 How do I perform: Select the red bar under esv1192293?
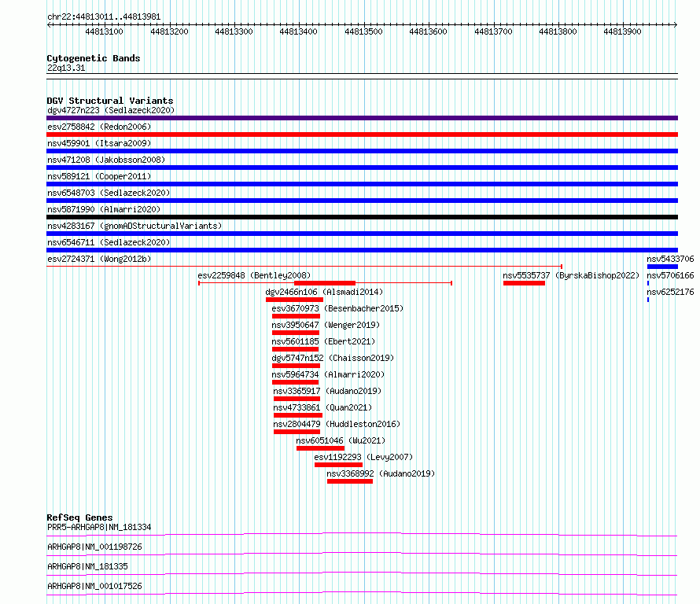point(338,465)
